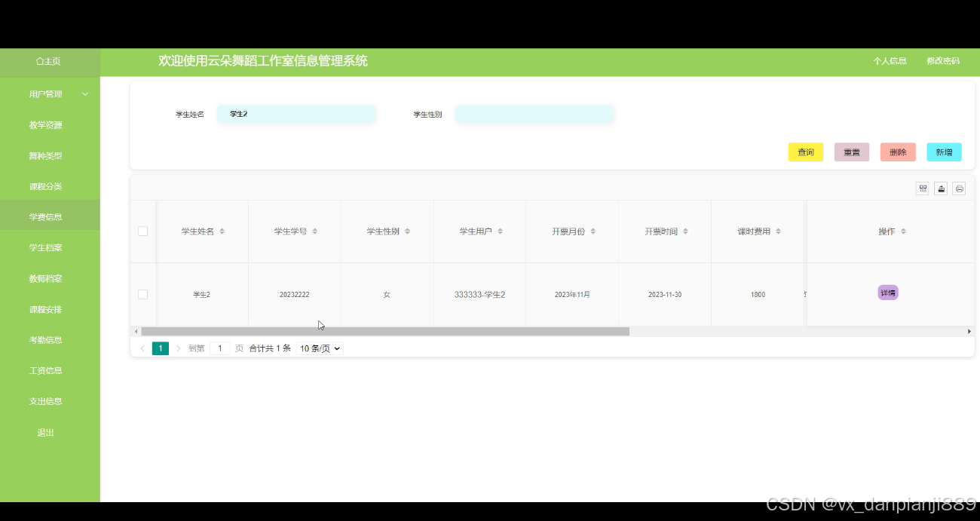Click the 删除 button
980x521 pixels.
[898, 152]
